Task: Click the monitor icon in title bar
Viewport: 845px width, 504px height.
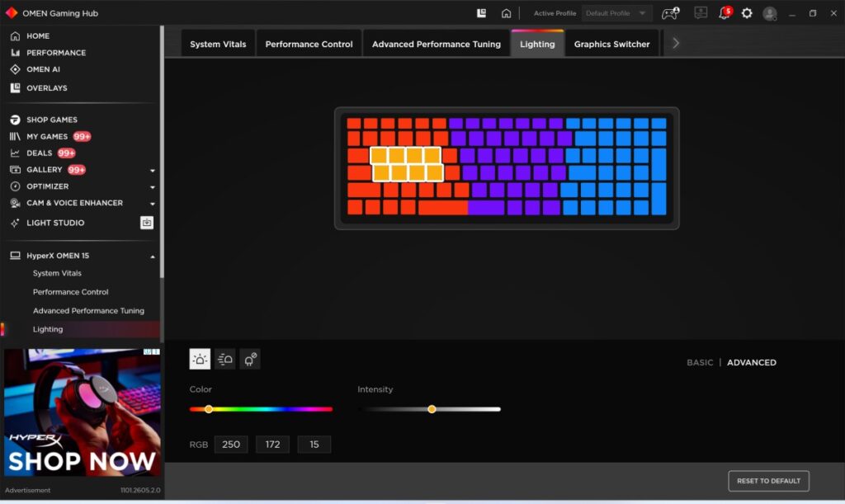Action: tap(701, 12)
